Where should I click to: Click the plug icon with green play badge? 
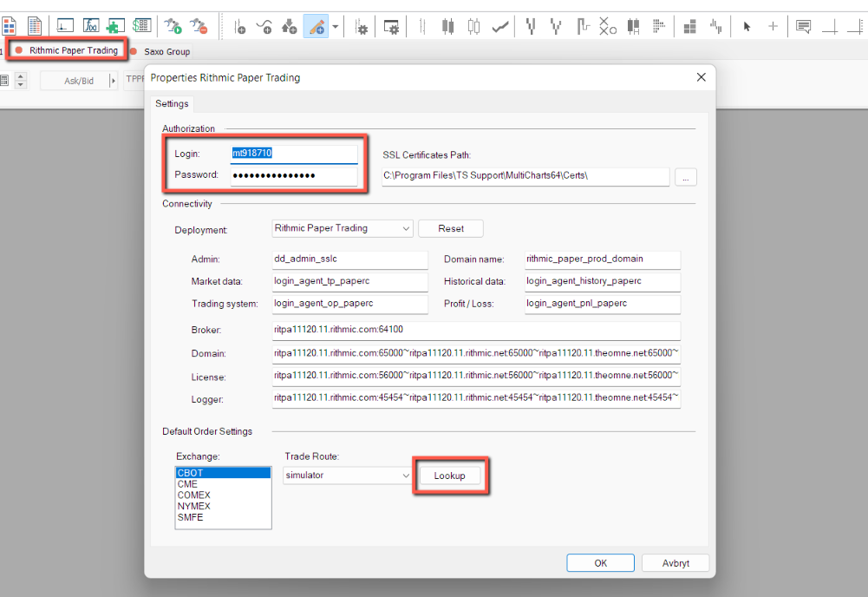click(173, 26)
